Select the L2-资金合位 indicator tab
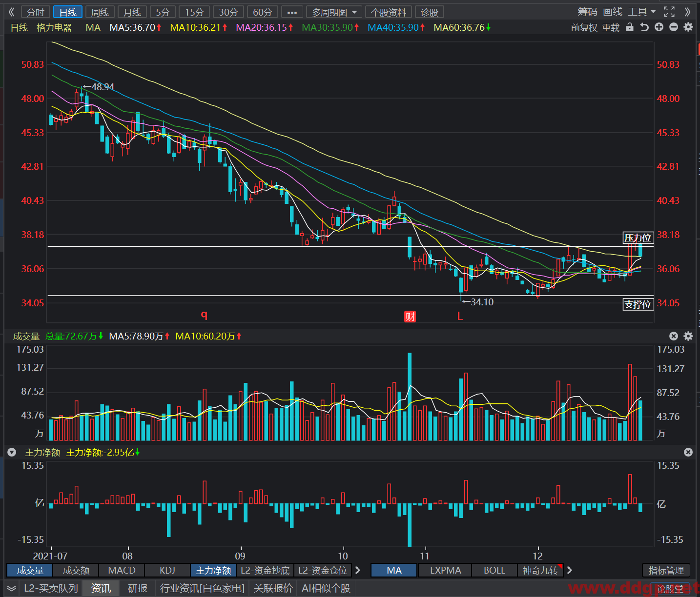This screenshot has height=597, width=700. [323, 570]
